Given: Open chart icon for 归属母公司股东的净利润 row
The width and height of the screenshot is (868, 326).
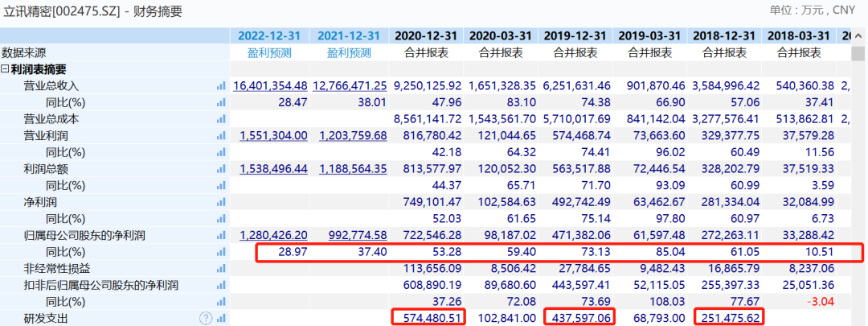Looking at the screenshot, I should point(222,236).
